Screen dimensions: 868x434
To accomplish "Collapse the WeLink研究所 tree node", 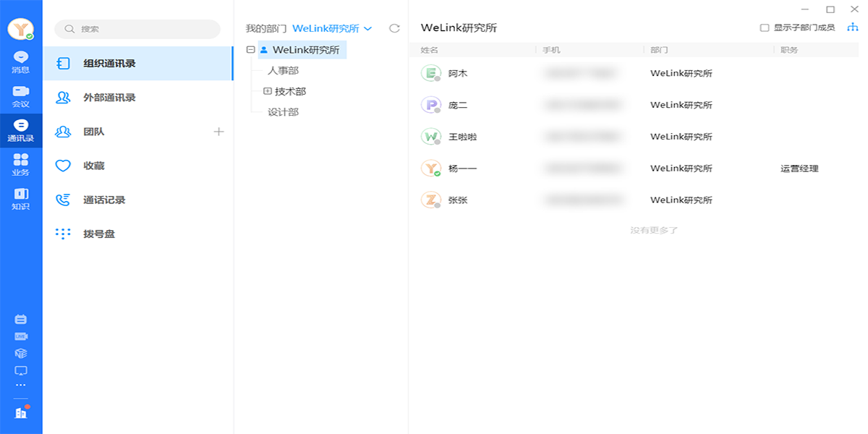I will click(x=251, y=50).
